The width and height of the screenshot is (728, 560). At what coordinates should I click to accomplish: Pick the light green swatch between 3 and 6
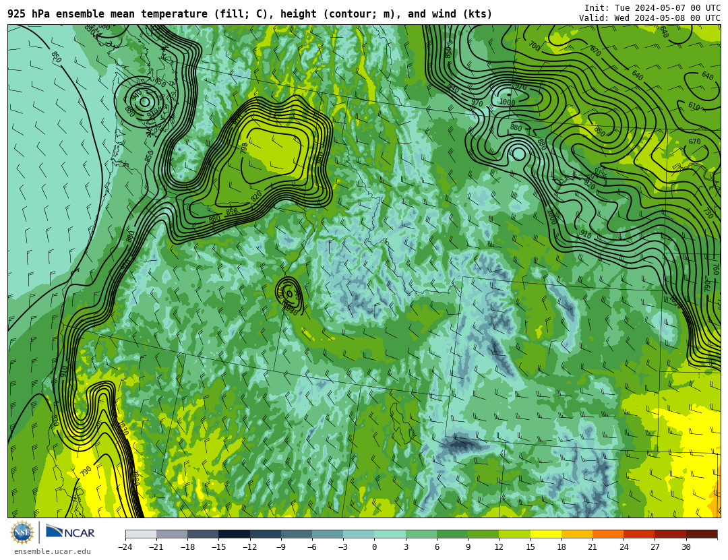click(x=421, y=534)
